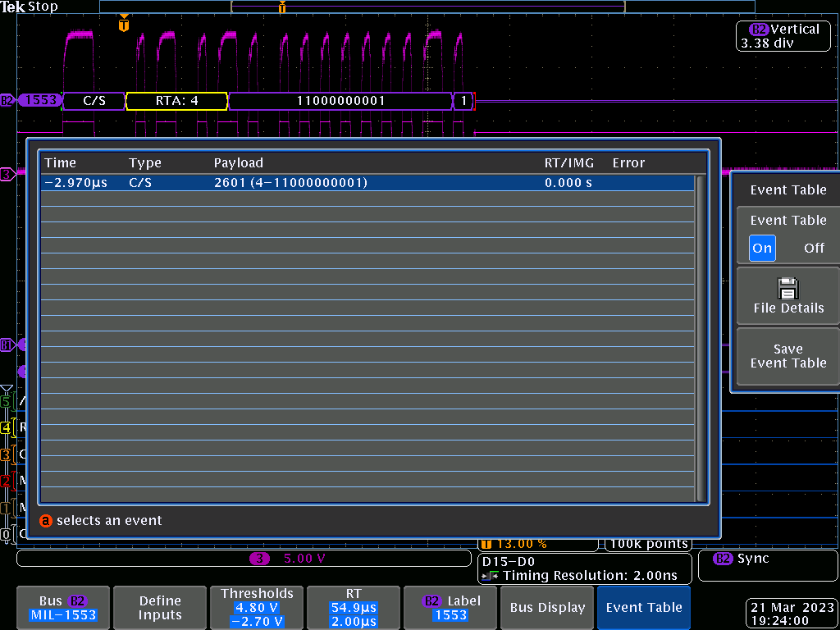
Task: Click the date and time readout
Action: tap(792, 614)
